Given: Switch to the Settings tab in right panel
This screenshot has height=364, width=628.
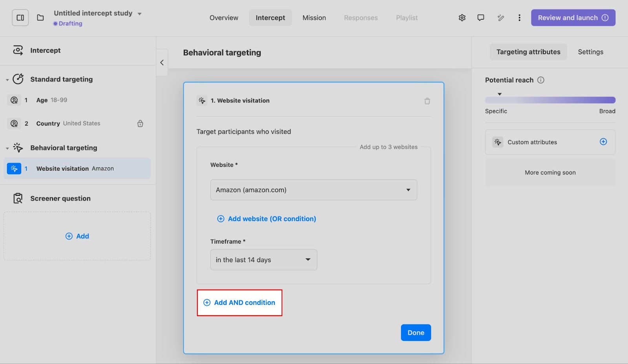Looking at the screenshot, I should [590, 52].
